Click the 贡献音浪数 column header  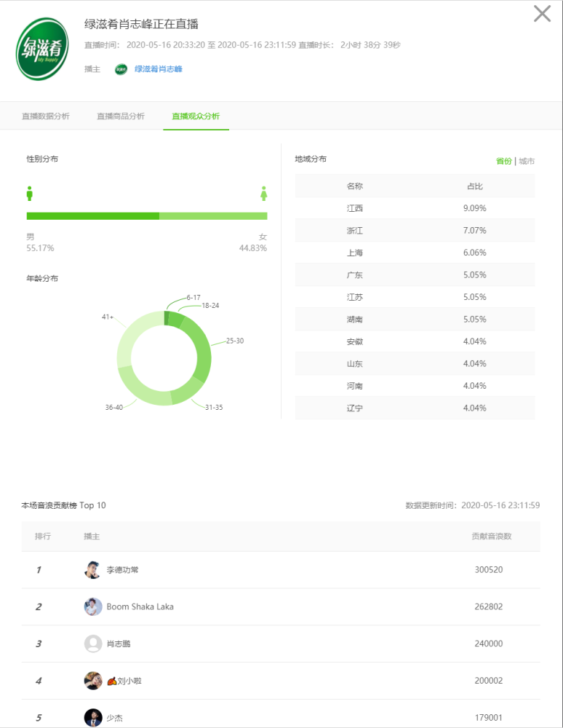[x=492, y=537]
